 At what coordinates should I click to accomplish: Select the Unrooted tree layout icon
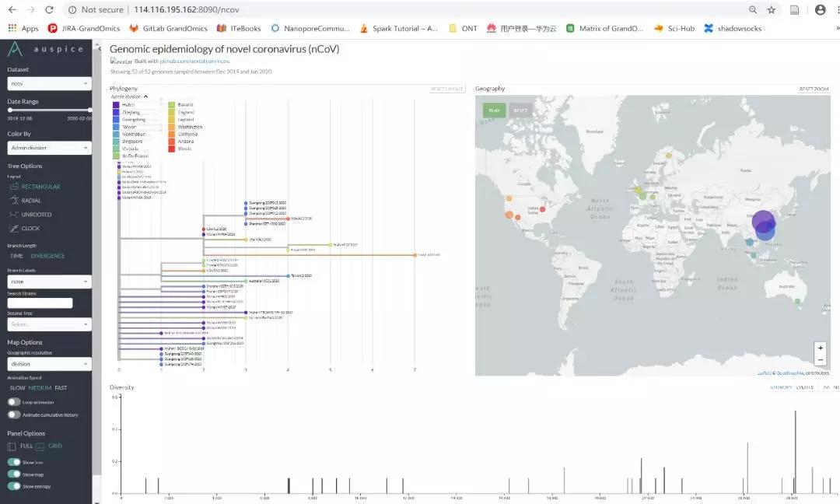tap(14, 214)
